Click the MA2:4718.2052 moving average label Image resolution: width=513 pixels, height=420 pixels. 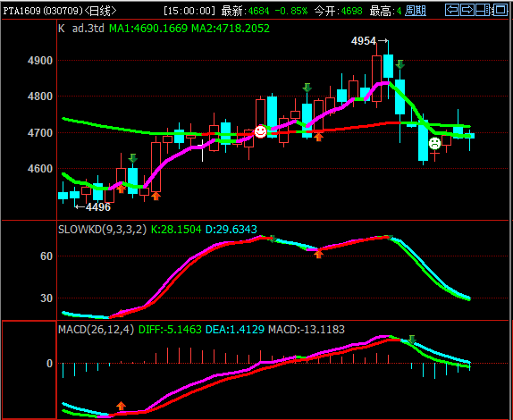click(x=231, y=28)
